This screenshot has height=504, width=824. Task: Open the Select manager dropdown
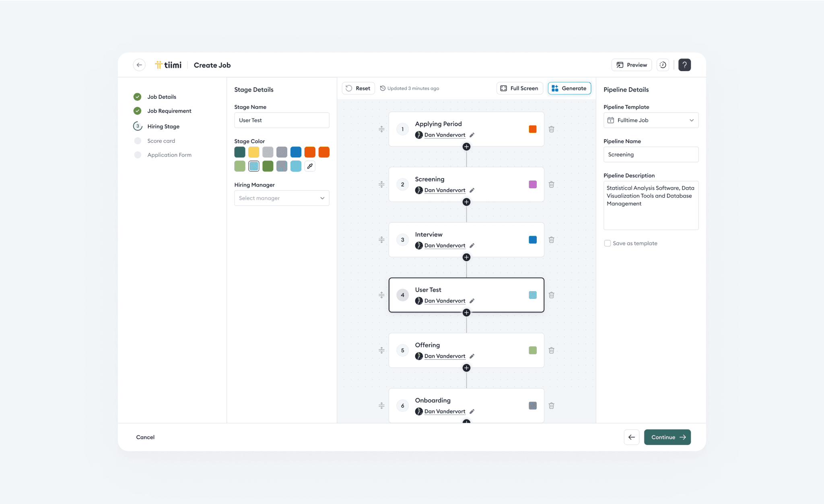pyautogui.click(x=282, y=198)
